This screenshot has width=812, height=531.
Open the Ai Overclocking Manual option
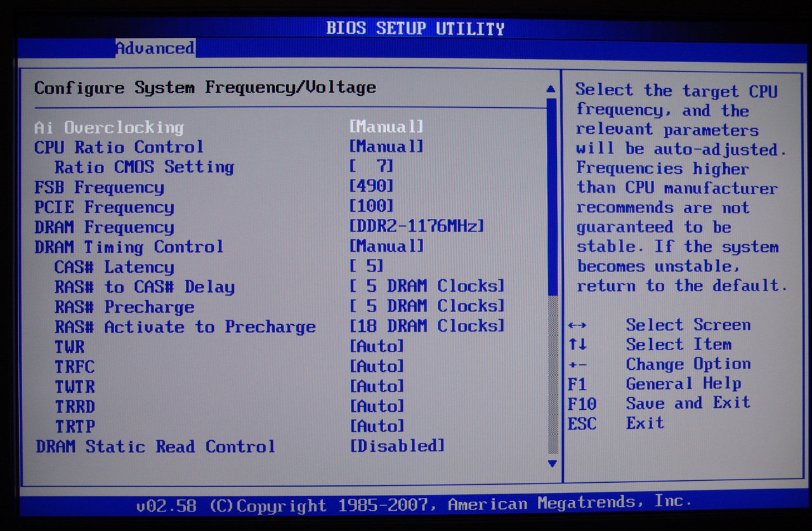click(386, 127)
